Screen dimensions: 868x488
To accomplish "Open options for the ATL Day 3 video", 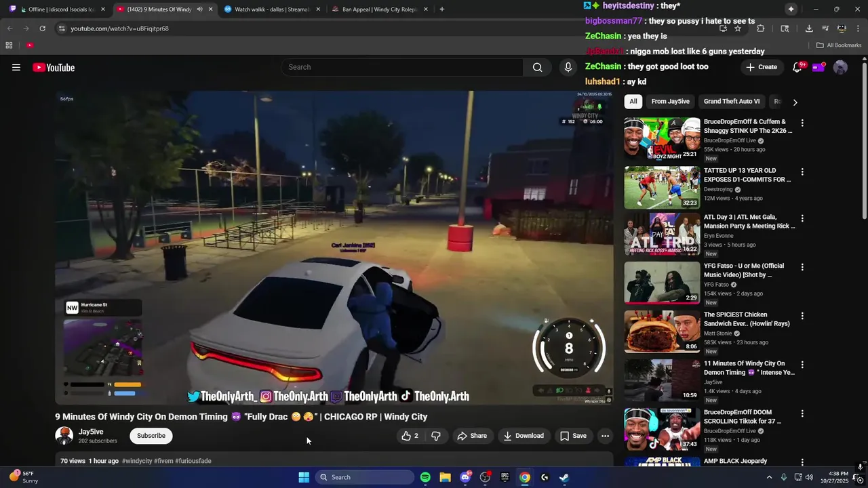I will [802, 218].
